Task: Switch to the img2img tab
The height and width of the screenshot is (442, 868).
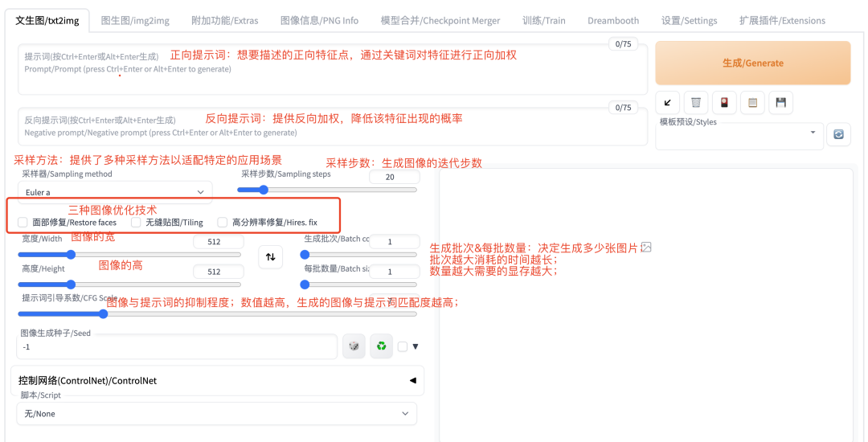Action: pyautogui.click(x=135, y=20)
